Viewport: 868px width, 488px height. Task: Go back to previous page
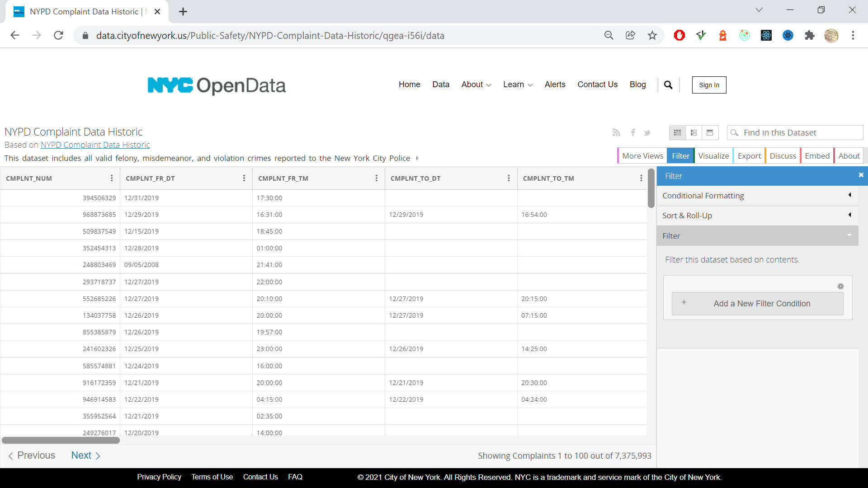point(15,35)
